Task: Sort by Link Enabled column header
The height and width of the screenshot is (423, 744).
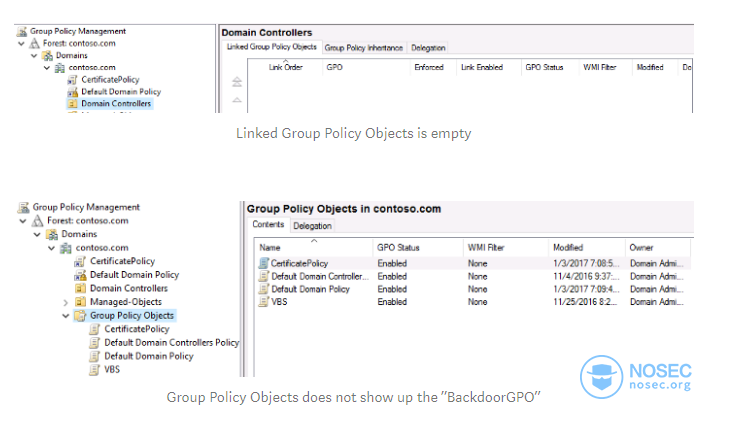Action: click(488, 67)
